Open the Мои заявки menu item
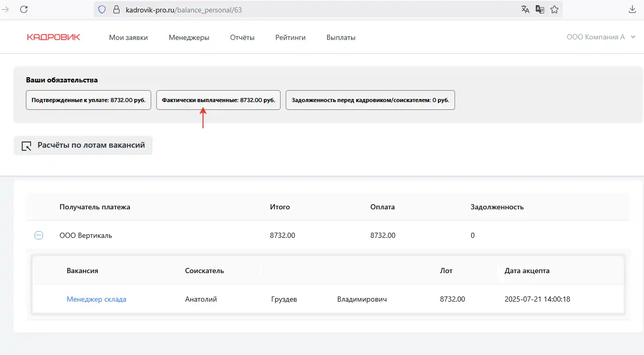Screen dimensions: 644x355 pyautogui.click(x=128, y=37)
